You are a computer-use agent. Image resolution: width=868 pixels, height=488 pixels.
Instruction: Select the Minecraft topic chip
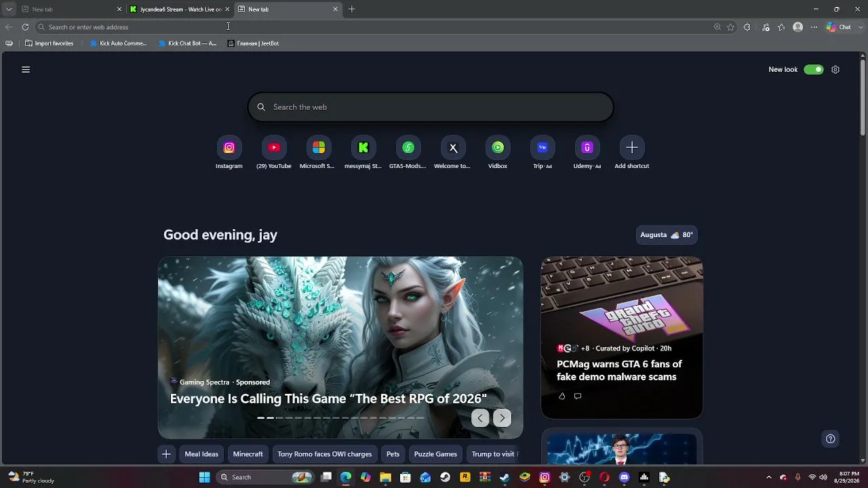tap(248, 454)
